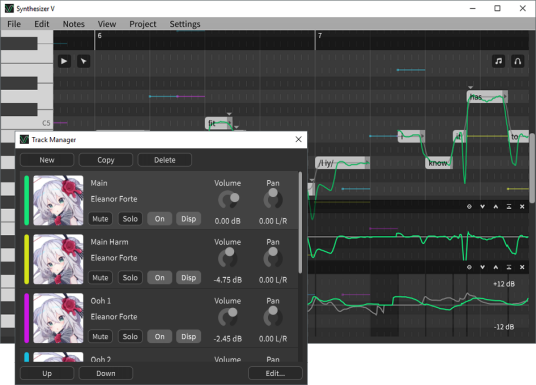Screen dimensions: 536x385
Task: Open the Project menu
Action: 143,24
